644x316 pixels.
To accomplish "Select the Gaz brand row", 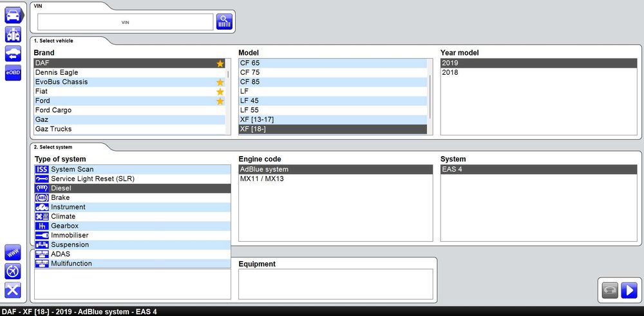I will point(129,120).
